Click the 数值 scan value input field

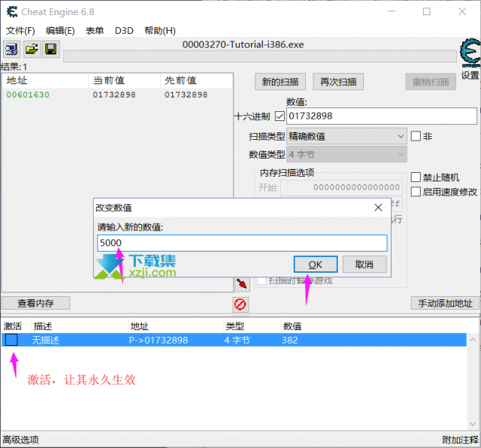point(382,116)
